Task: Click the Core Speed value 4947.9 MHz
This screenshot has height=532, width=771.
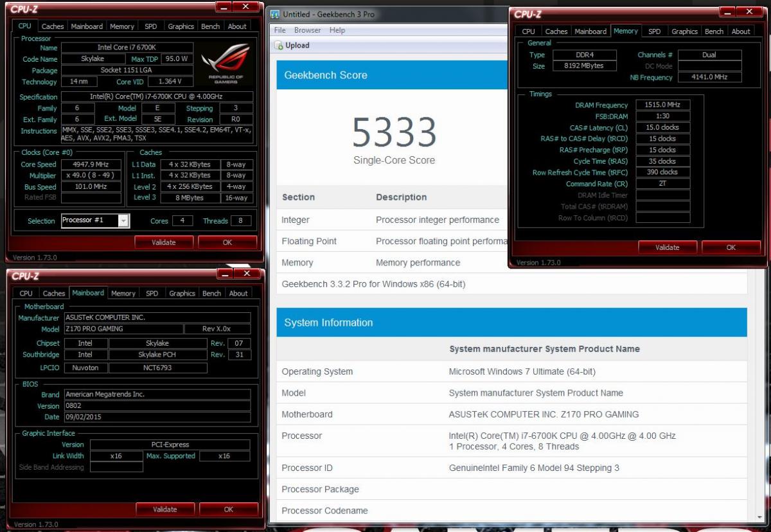Action: point(91,164)
